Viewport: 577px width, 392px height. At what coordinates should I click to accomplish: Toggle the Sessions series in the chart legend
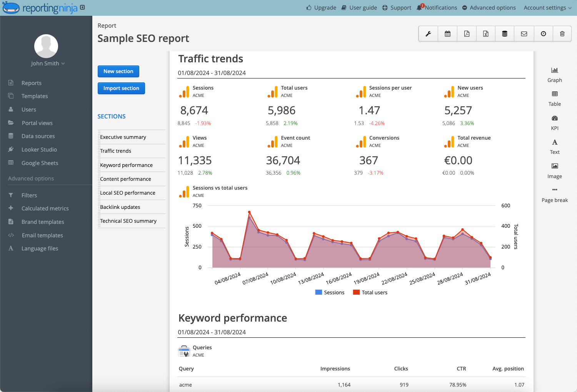pyautogui.click(x=330, y=292)
